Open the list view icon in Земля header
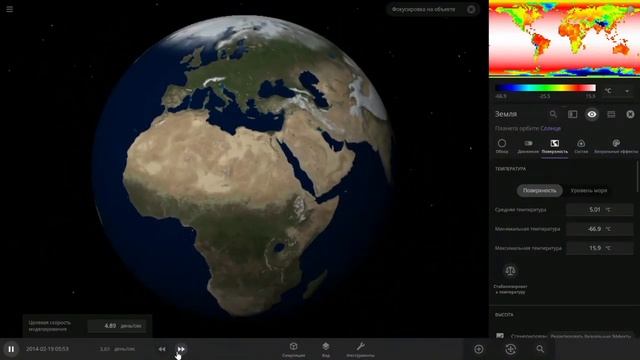Viewport: 640px width, 360px height. click(611, 114)
